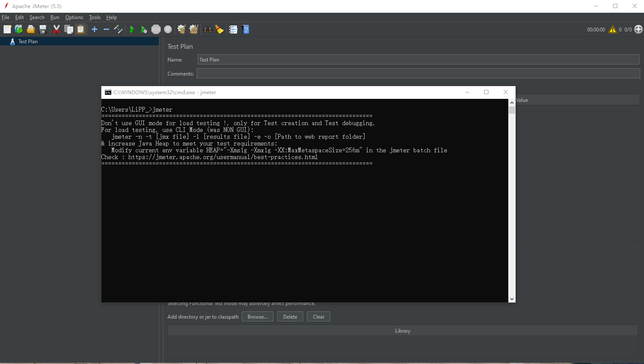This screenshot has height=364, width=644.
Task: Click Start no pauses icon
Action: (144, 29)
